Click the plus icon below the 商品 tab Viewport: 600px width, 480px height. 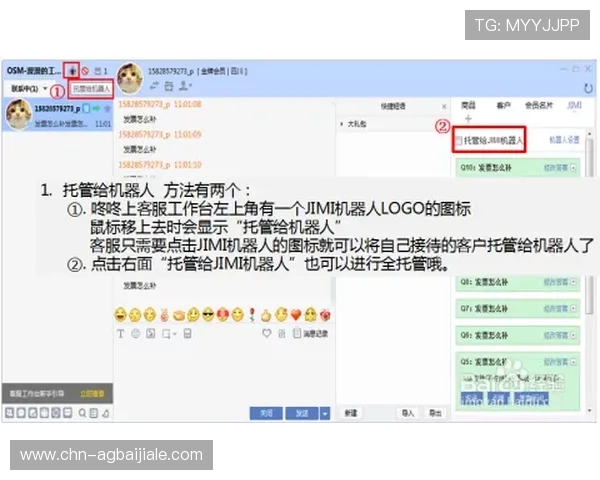tap(468, 119)
